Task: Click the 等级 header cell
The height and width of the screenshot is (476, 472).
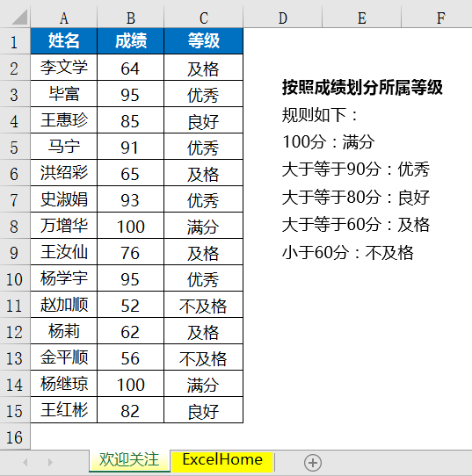Action: click(x=204, y=41)
